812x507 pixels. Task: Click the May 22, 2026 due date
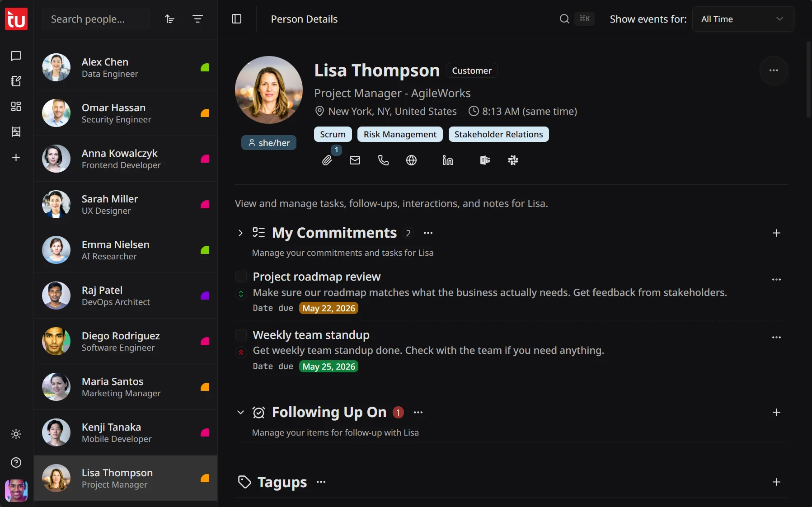click(329, 308)
